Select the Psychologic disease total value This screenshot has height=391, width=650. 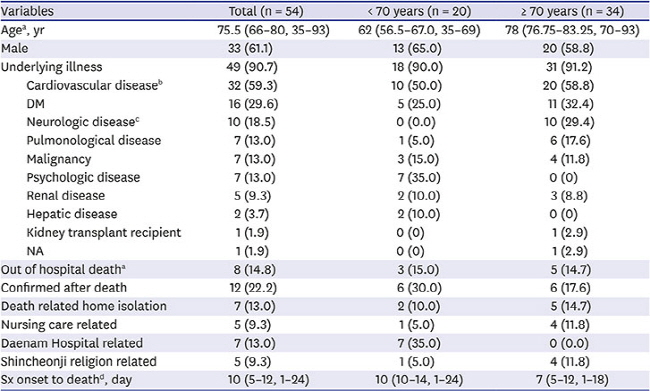pyautogui.click(x=255, y=177)
